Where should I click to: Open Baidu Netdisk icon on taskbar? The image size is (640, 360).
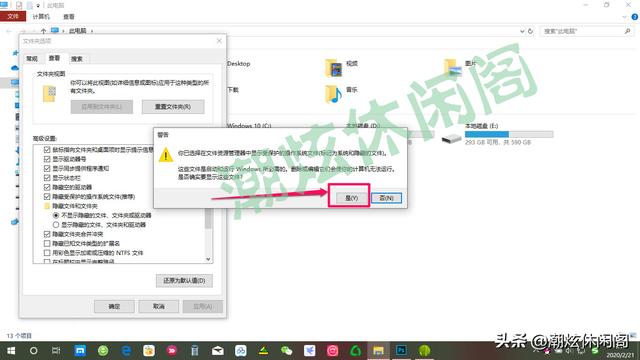coord(241,351)
